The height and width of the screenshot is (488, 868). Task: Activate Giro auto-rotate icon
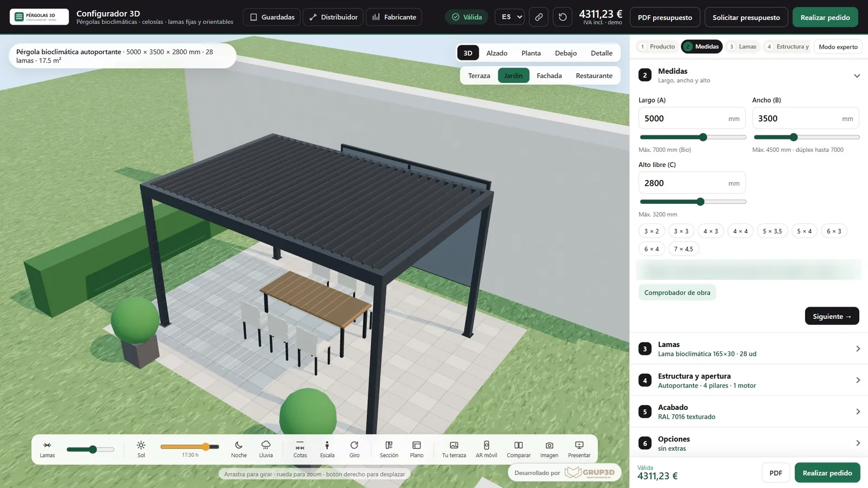click(x=354, y=450)
